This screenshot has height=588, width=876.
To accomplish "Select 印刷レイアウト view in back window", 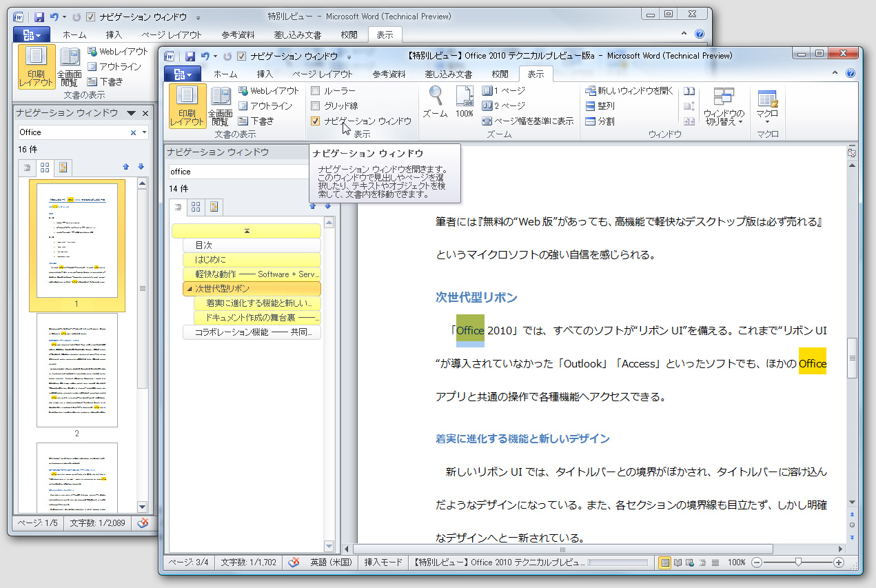I will point(36,67).
